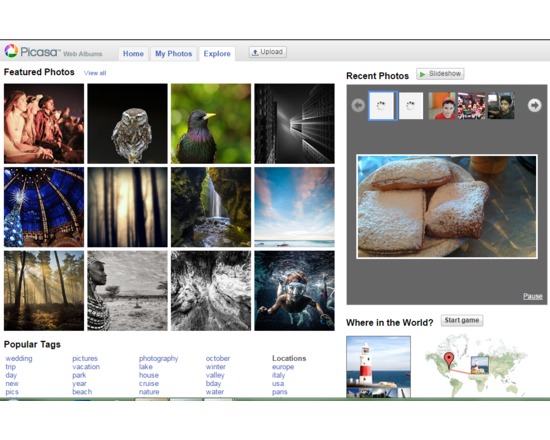Viewport: 550px width, 440px height.
Task: Open the pictures tag
Action: pyautogui.click(x=85, y=358)
